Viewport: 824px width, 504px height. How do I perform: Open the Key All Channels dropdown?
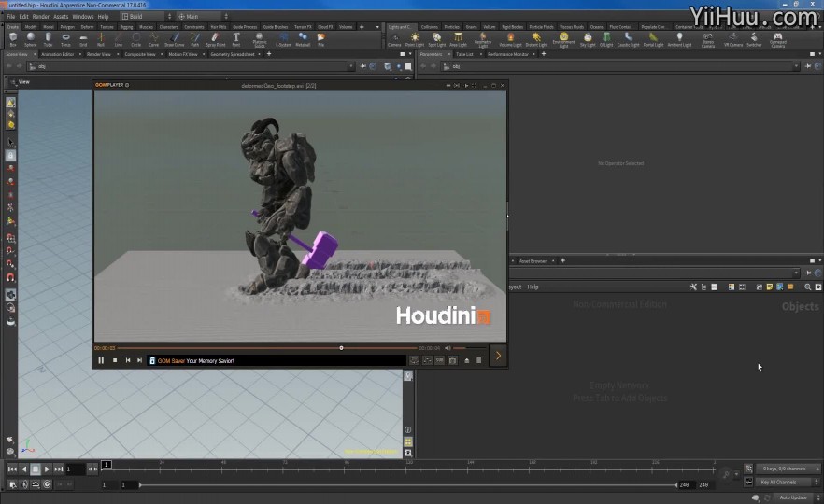[788, 482]
